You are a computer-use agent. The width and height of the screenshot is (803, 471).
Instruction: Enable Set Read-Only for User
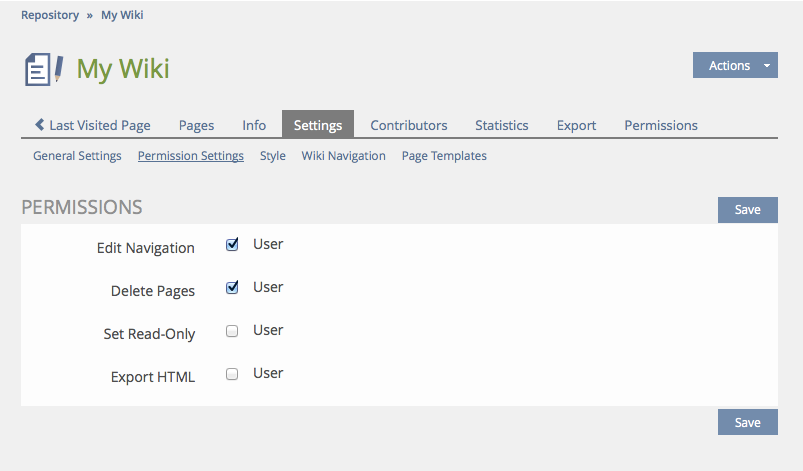coord(232,331)
